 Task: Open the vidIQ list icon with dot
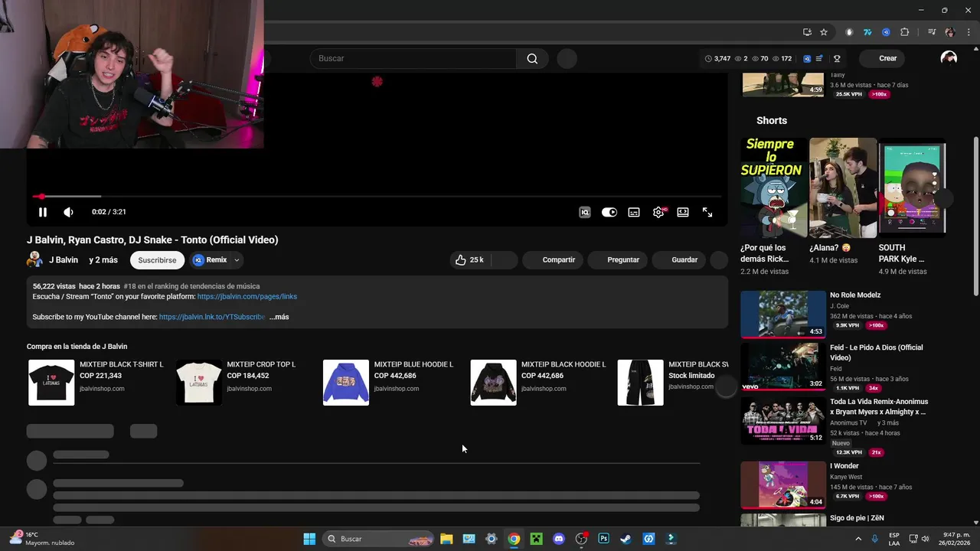[x=819, y=58]
